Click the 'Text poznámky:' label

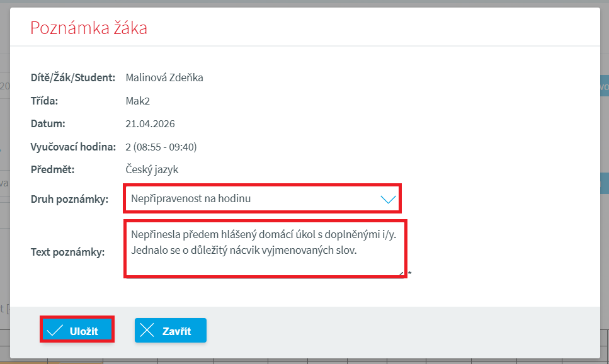pos(67,252)
